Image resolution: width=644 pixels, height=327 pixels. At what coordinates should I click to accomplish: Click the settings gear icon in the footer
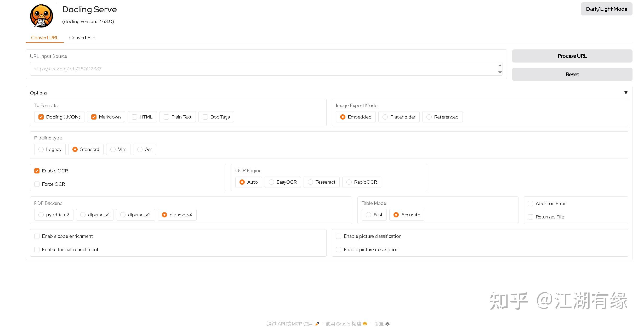tap(387, 324)
